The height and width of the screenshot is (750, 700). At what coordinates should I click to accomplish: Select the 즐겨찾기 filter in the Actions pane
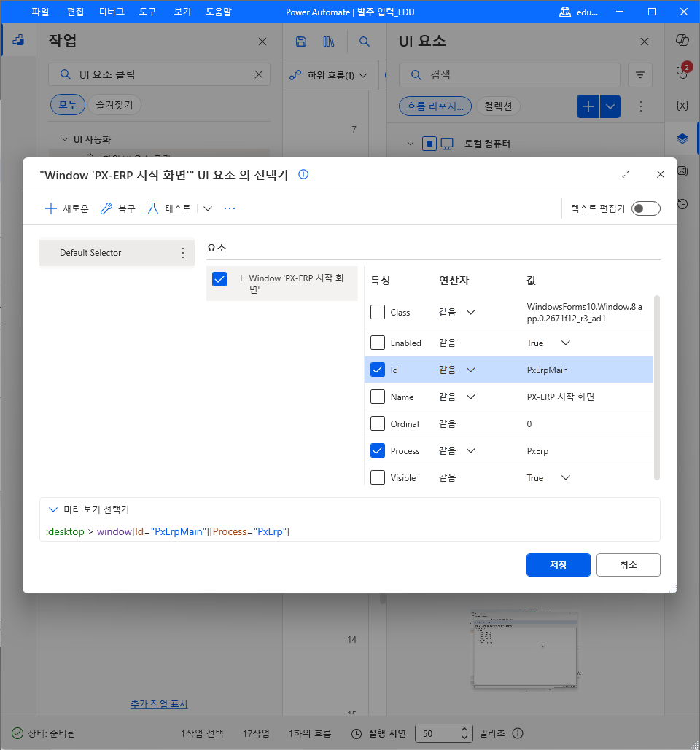tap(114, 105)
